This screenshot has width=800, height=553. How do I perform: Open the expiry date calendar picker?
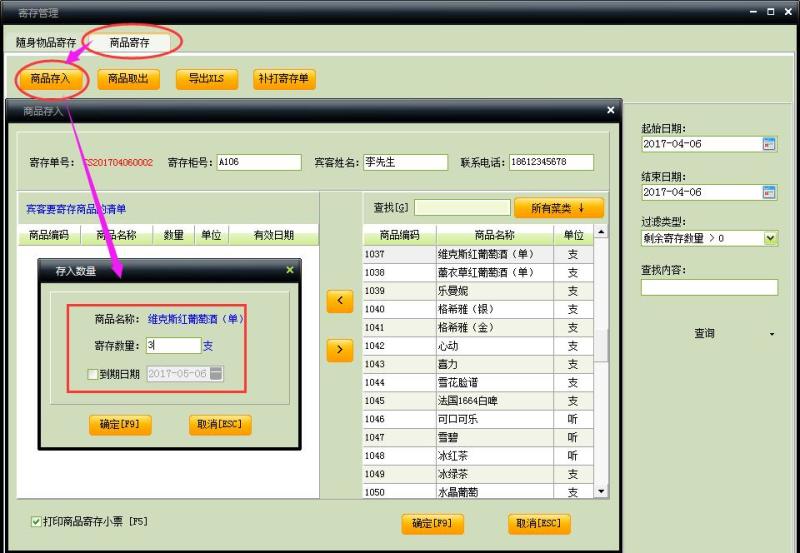point(217,374)
